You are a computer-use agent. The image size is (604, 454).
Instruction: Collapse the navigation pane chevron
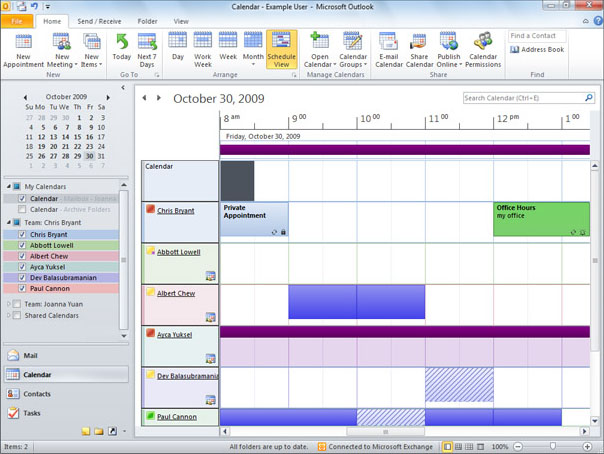pos(123,87)
